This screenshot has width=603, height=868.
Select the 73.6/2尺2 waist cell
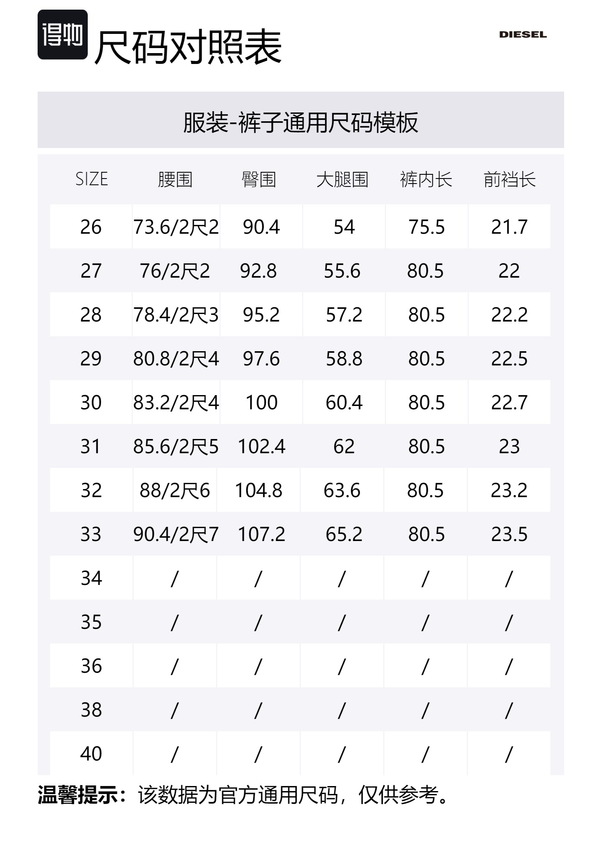[176, 227]
